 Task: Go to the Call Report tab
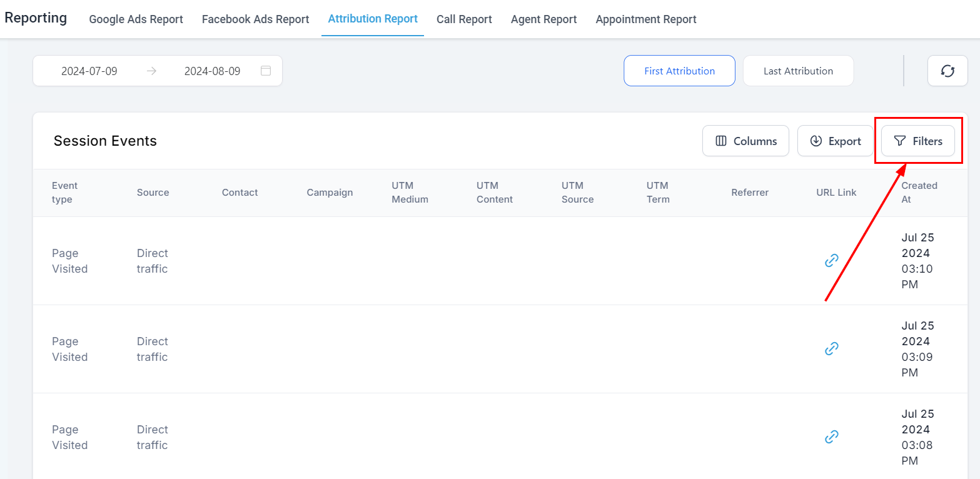pyautogui.click(x=464, y=19)
